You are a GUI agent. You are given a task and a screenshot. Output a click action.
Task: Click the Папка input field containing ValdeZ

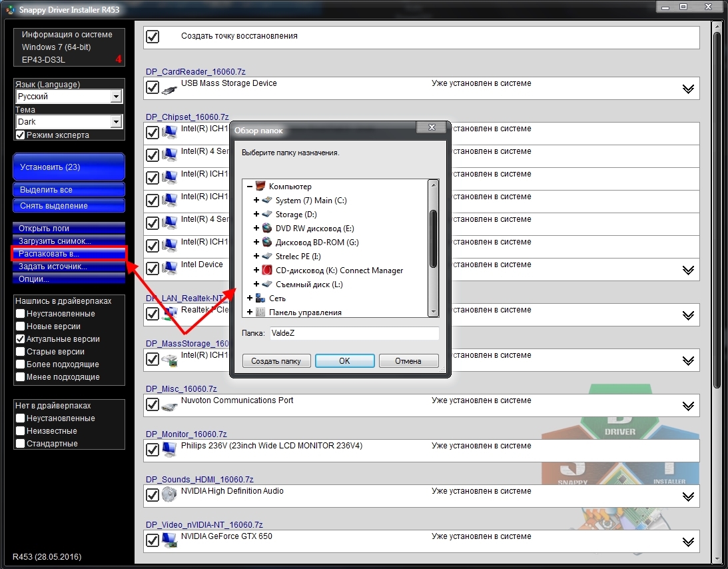(354, 333)
